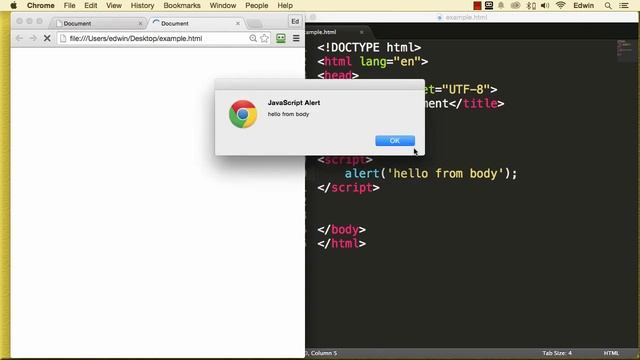640x360 pixels.
Task: Open the volume control in menu bar
Action: pyautogui.click(x=545, y=5)
